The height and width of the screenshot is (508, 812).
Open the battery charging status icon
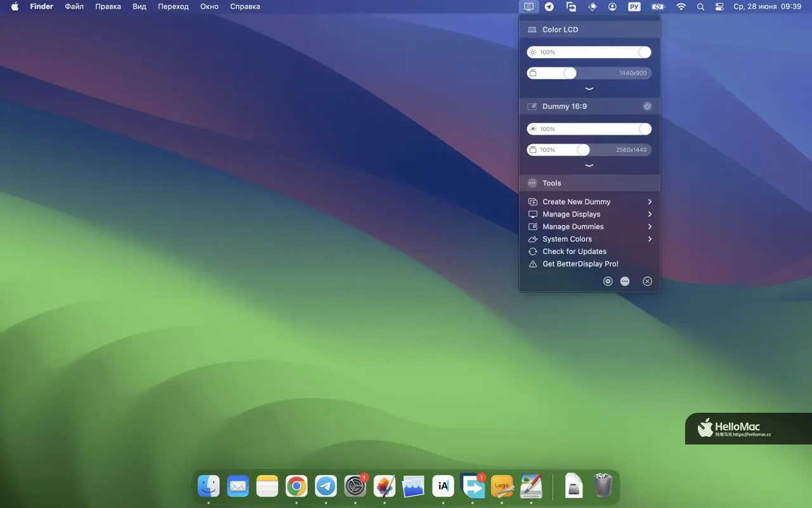pos(658,7)
